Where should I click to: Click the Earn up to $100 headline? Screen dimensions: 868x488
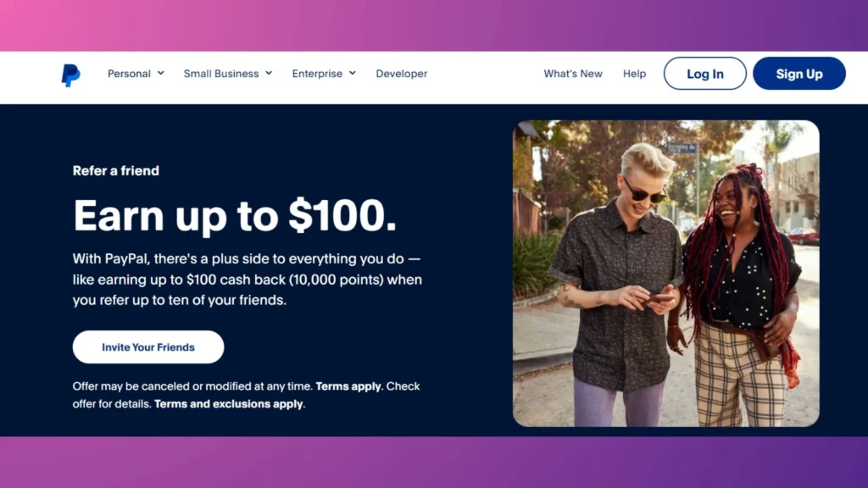(235, 215)
